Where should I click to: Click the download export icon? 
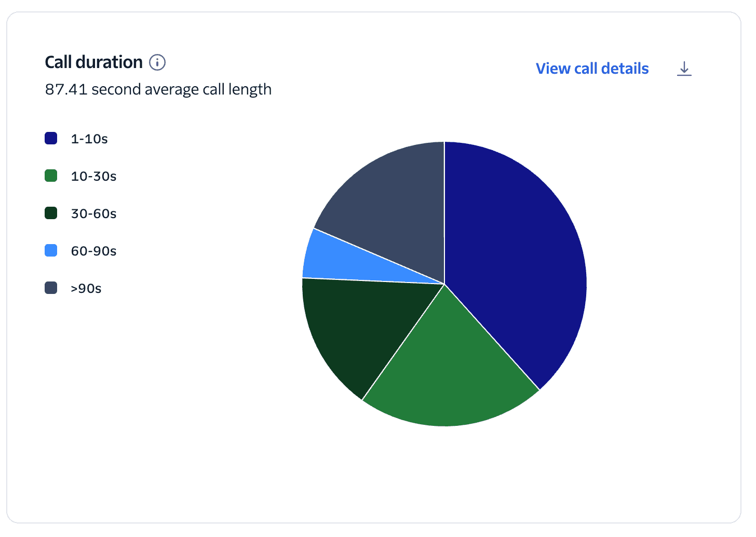(x=684, y=68)
